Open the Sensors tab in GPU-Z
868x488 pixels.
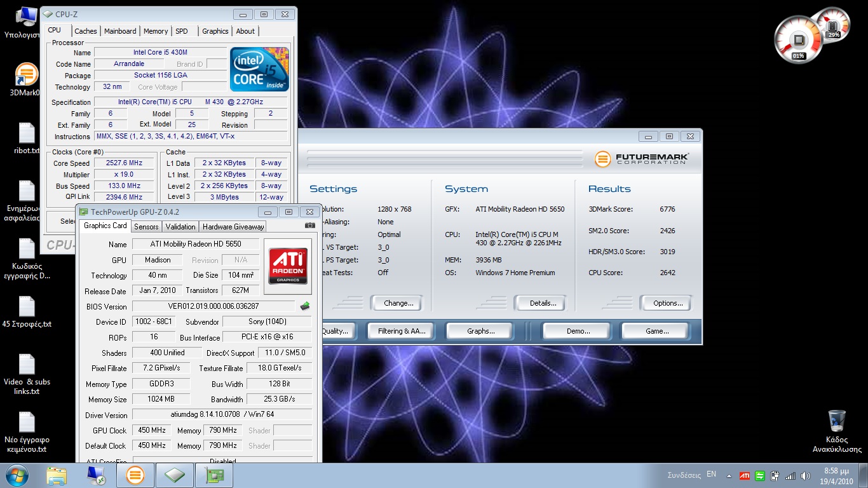(146, 227)
